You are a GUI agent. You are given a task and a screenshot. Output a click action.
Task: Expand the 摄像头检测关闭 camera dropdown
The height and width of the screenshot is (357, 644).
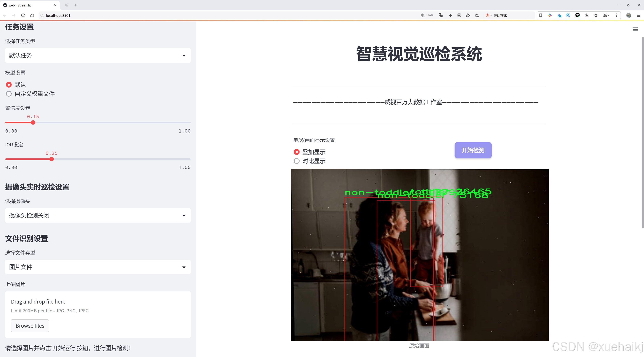pos(98,215)
